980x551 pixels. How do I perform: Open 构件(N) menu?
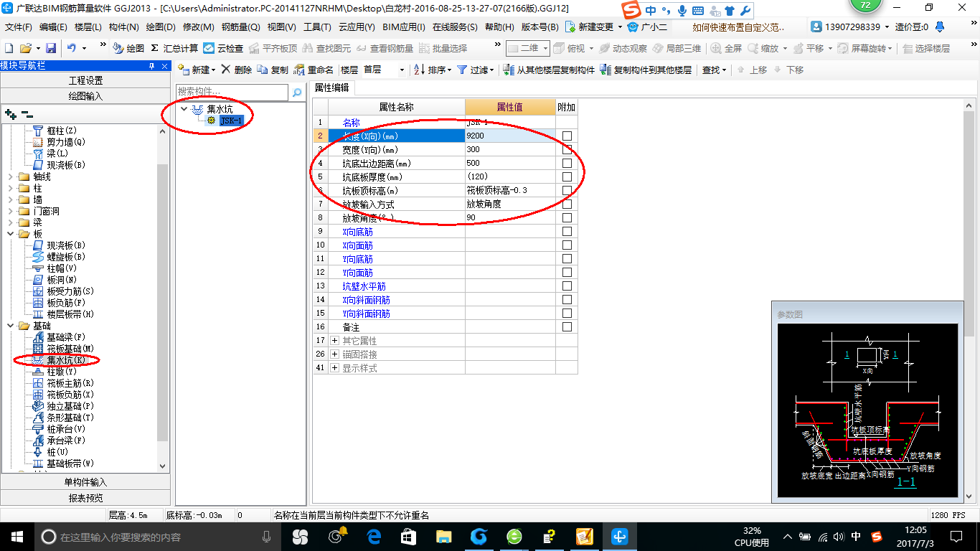[123, 27]
